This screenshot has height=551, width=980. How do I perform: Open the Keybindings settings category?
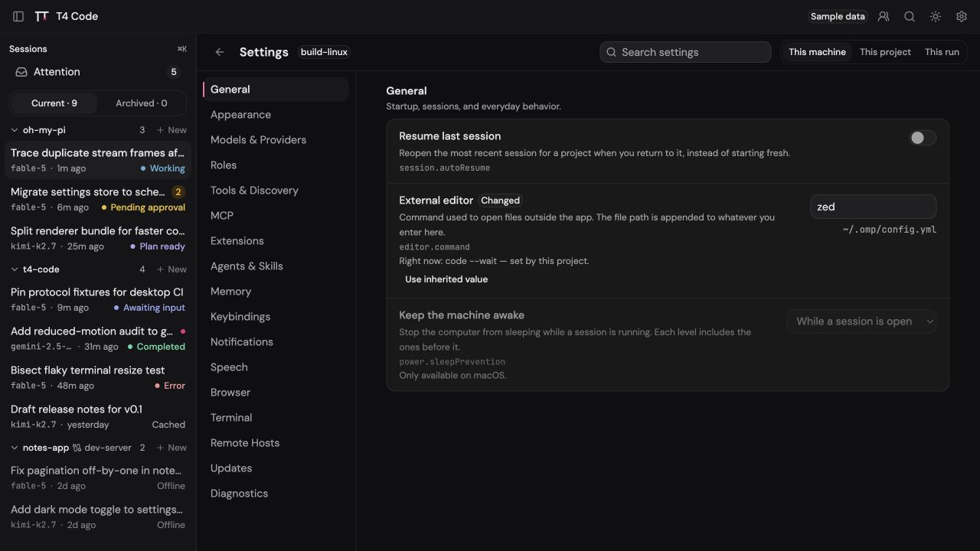tap(276, 317)
